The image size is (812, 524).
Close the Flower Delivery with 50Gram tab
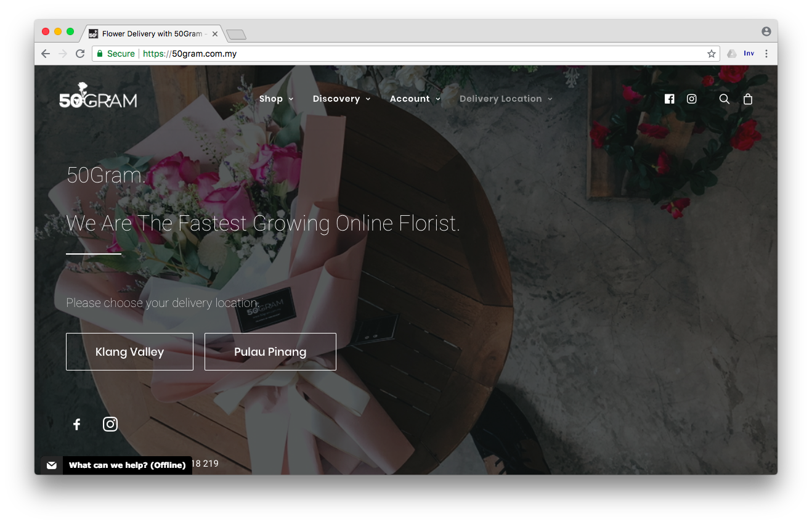coord(215,34)
